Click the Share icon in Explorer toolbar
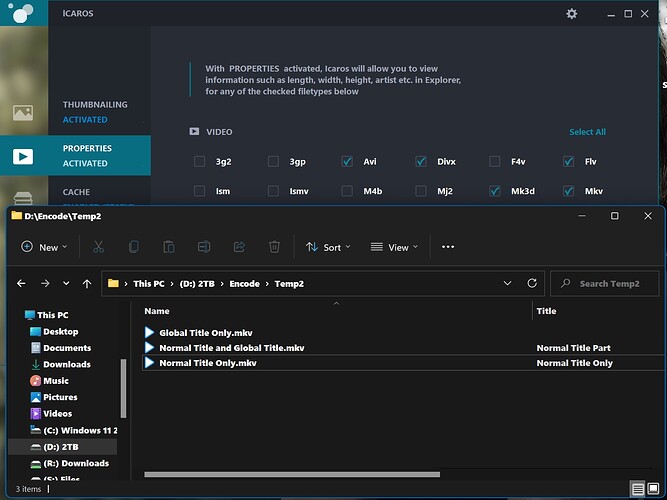The height and width of the screenshot is (500, 667). [239, 247]
